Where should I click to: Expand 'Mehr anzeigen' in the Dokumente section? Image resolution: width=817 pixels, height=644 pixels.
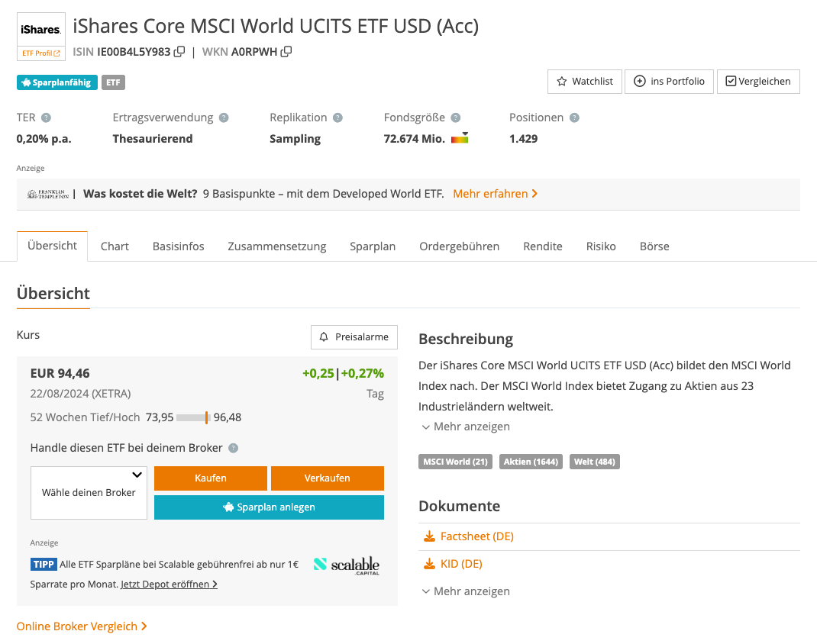[465, 591]
